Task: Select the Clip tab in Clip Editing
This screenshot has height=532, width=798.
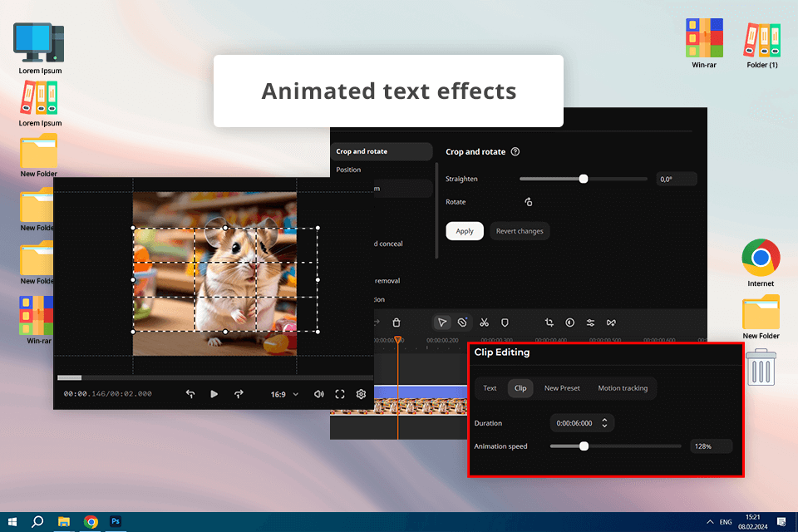Action: point(520,388)
